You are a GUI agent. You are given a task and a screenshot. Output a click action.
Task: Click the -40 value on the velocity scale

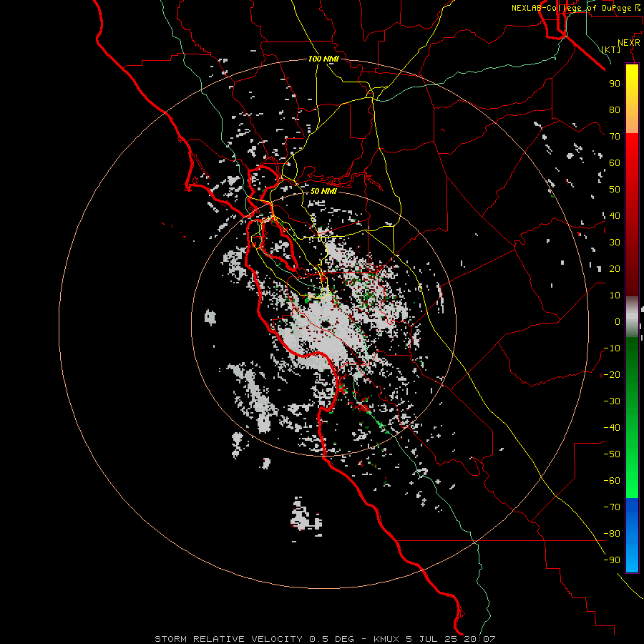612,428
